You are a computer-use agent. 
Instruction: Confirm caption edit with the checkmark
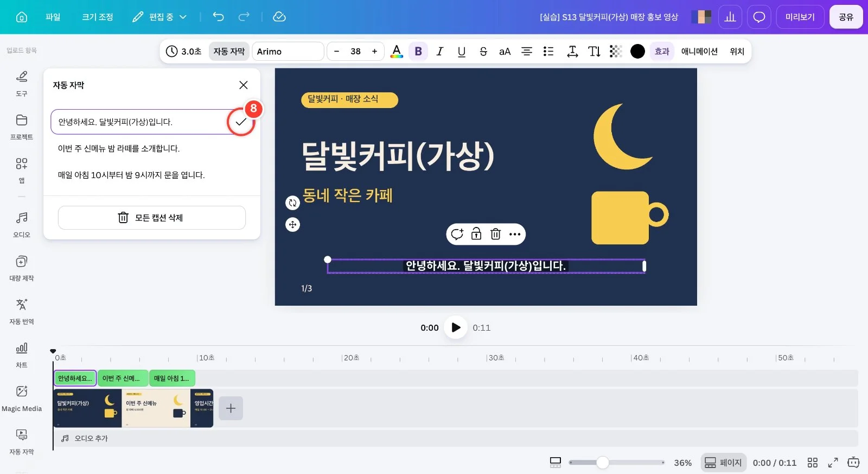tap(241, 122)
